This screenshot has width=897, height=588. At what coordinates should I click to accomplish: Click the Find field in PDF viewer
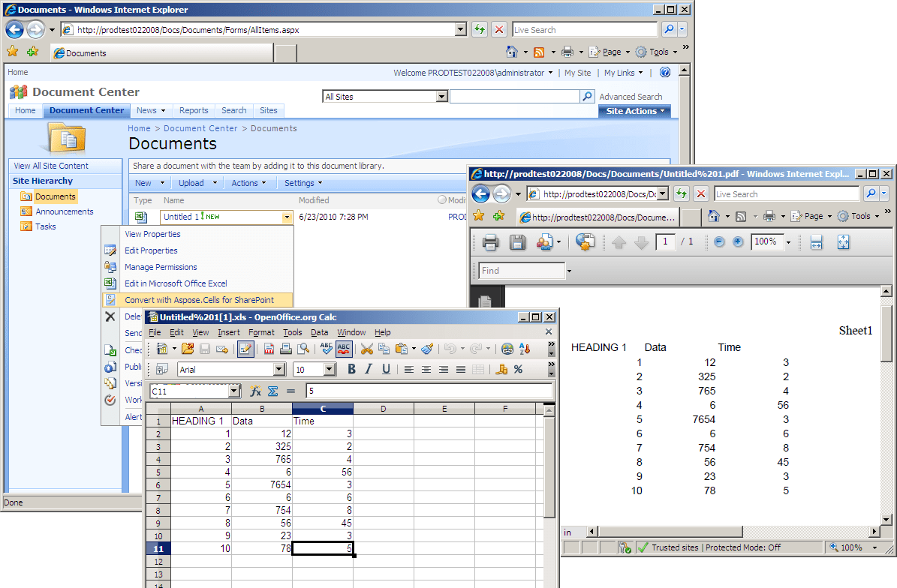[x=522, y=271]
